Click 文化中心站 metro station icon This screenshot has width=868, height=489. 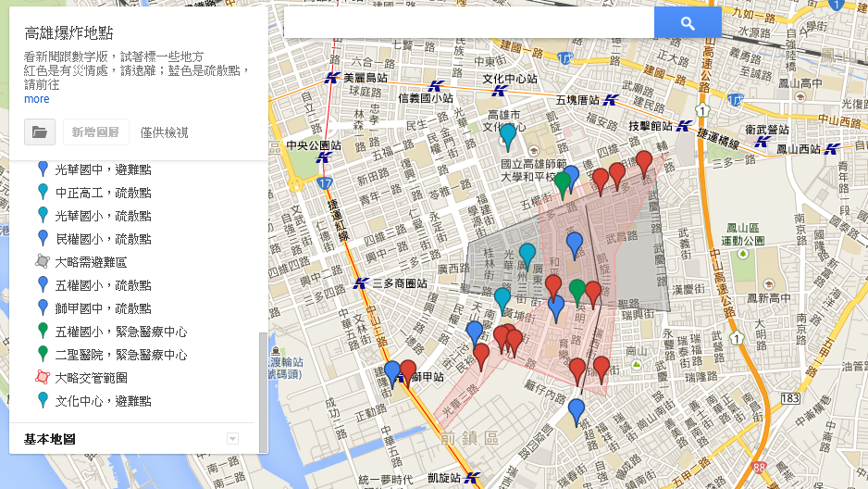tap(500, 90)
